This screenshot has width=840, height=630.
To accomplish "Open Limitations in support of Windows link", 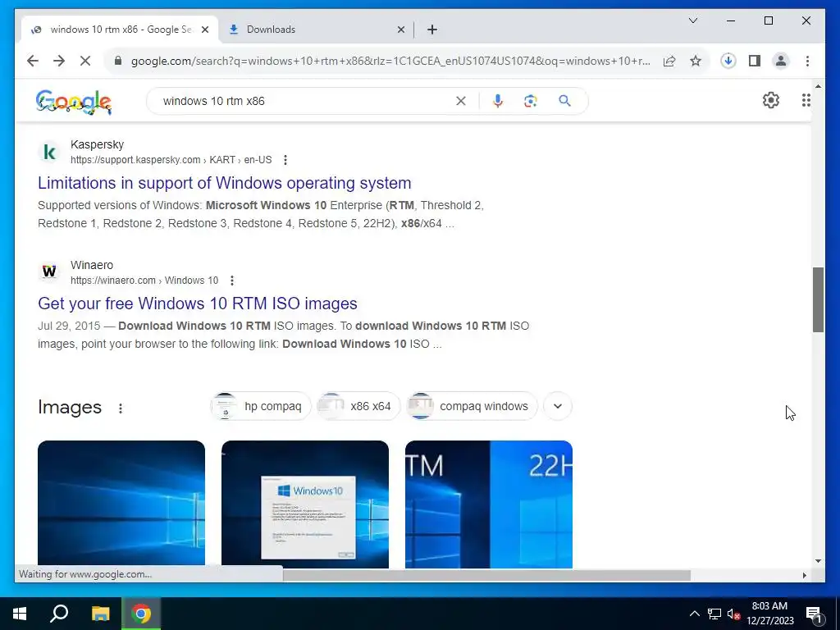I will (x=225, y=183).
